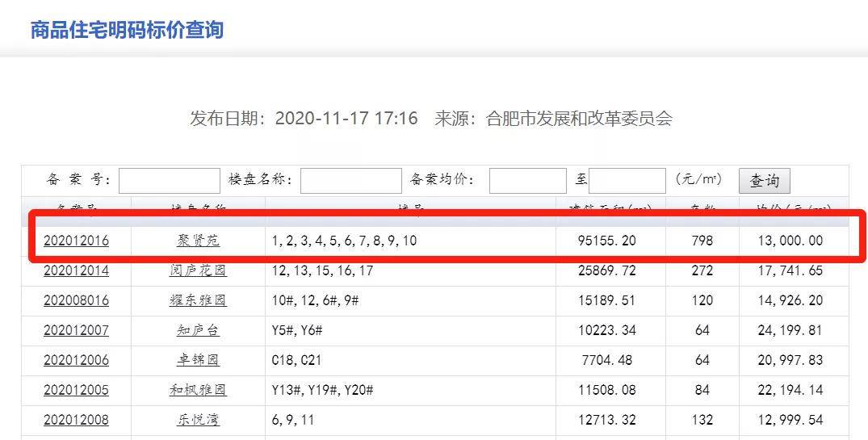This screenshot has width=868, height=440.
Task: Click the 商品住宅明码标价查询 page title
Action: [127, 30]
